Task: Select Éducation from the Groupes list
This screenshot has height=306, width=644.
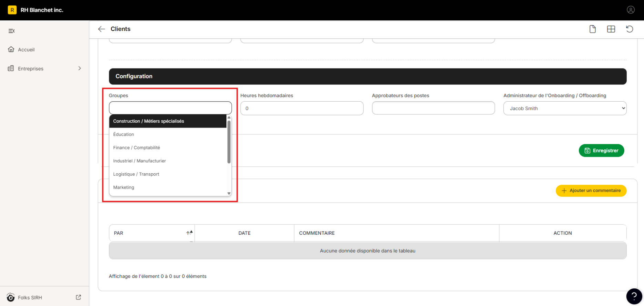Action: tap(168, 134)
